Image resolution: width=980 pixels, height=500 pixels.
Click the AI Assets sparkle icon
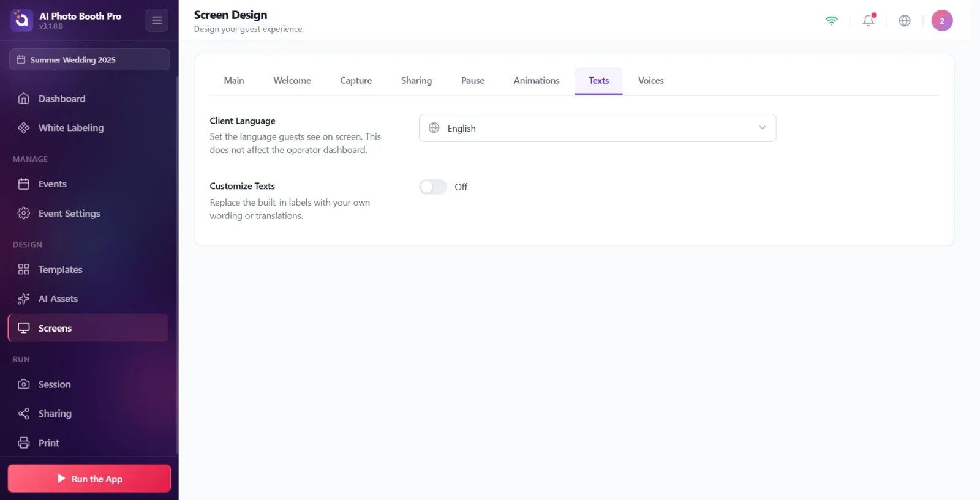(x=24, y=299)
